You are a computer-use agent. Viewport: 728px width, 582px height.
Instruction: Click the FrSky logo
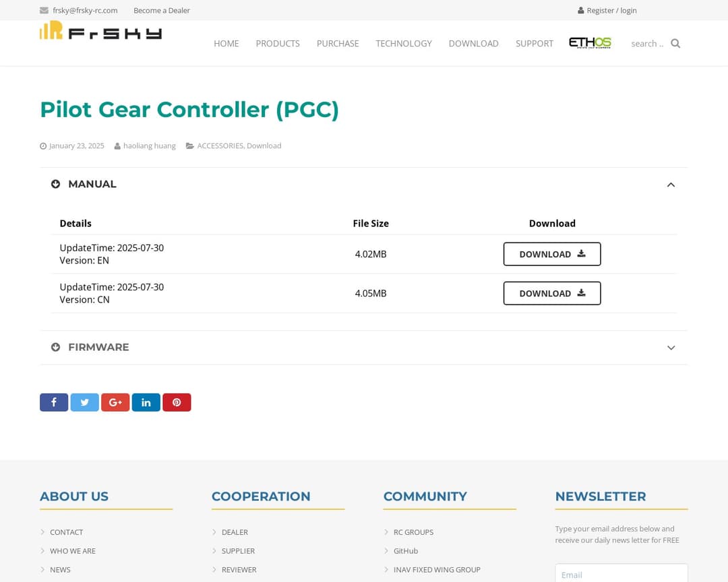tap(99, 32)
